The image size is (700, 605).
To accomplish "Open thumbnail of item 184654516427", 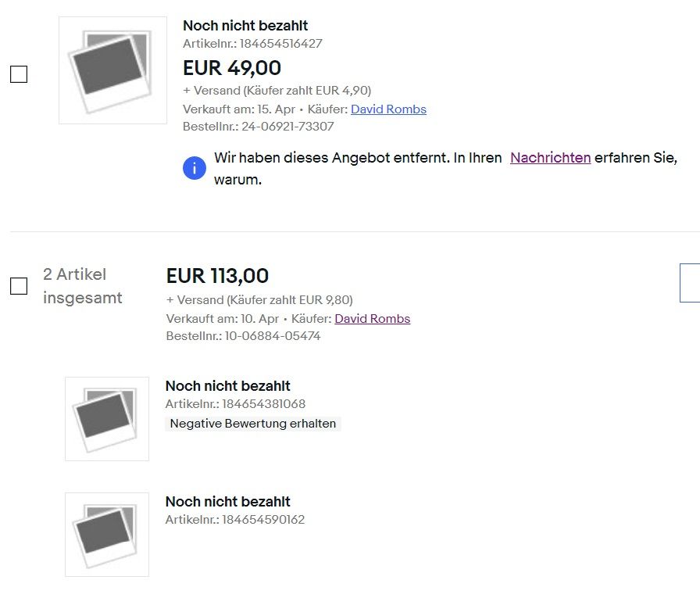I will (x=112, y=70).
